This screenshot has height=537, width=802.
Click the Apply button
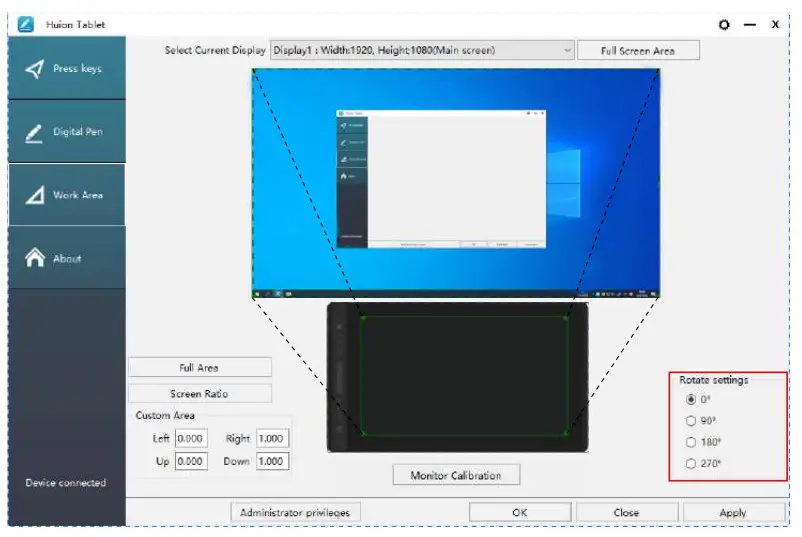pos(733,512)
